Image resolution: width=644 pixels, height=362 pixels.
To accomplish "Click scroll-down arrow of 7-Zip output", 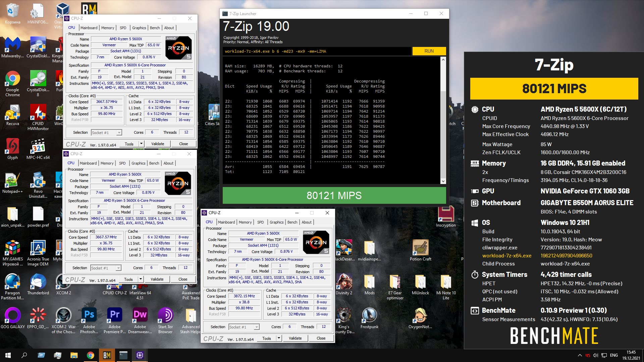I will pyautogui.click(x=443, y=181).
